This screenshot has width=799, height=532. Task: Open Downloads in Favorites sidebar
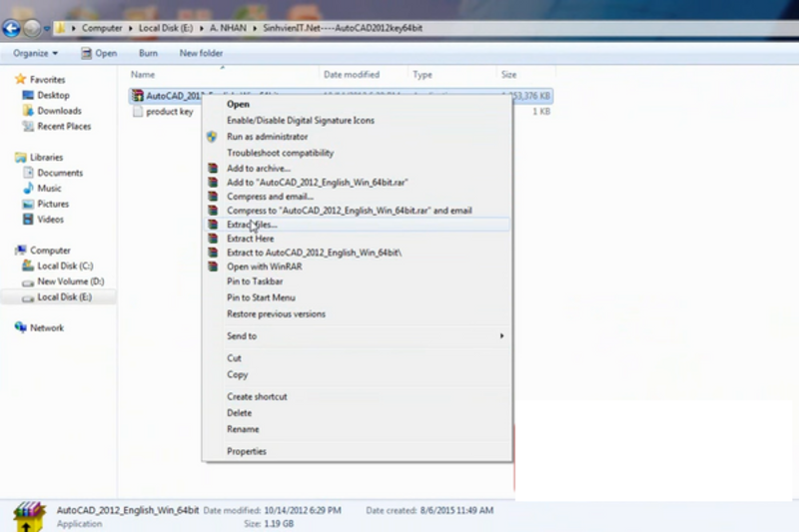(x=59, y=111)
